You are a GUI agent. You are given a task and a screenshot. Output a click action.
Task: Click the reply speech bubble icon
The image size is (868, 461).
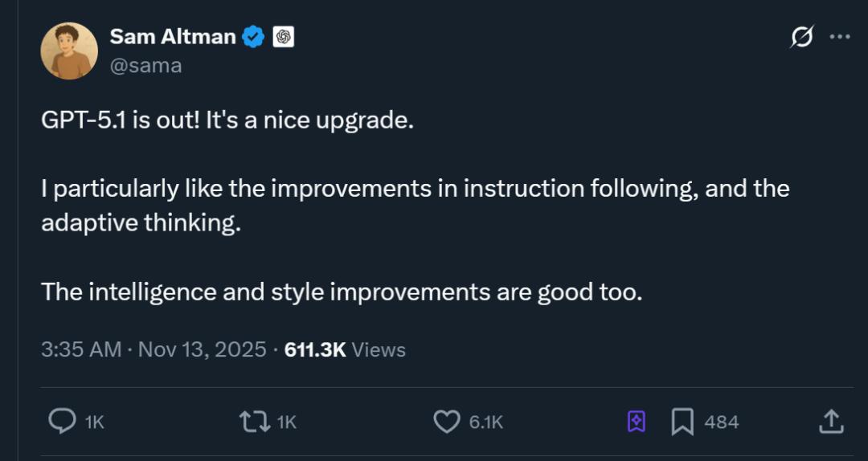(62, 422)
